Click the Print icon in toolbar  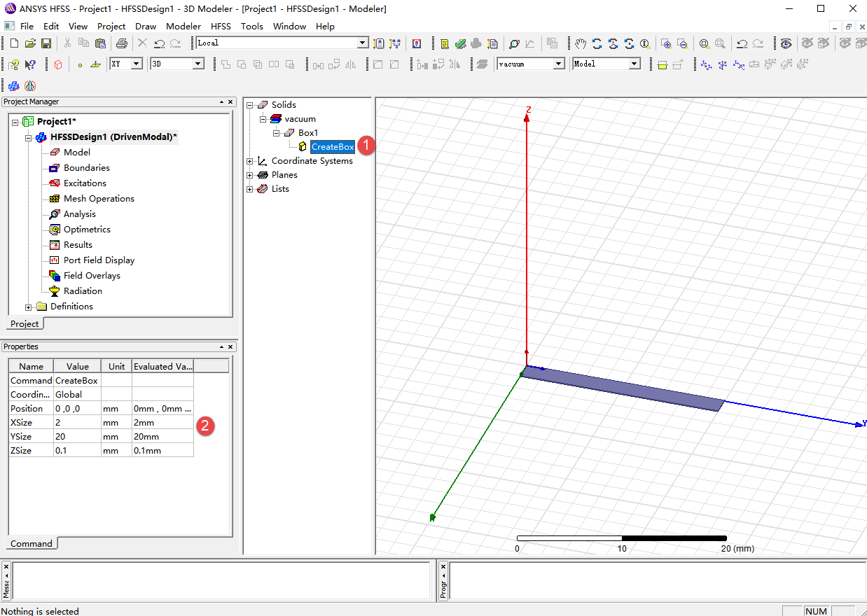(121, 43)
